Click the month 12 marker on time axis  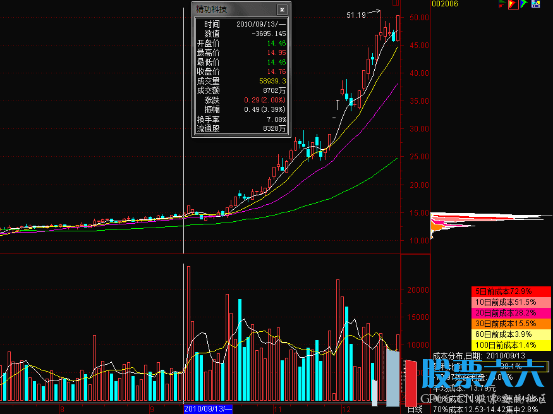[346, 410]
